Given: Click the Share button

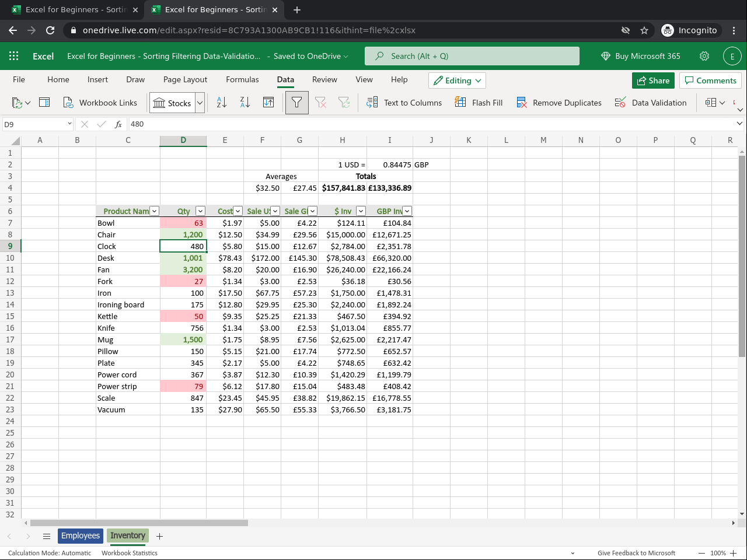Looking at the screenshot, I should click(653, 80).
